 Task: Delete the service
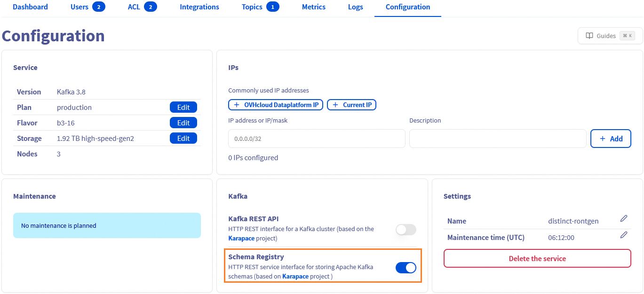pyautogui.click(x=537, y=258)
